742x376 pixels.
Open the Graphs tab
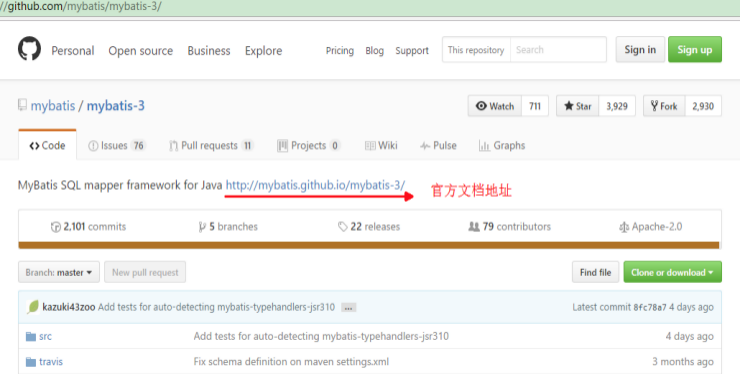pyautogui.click(x=502, y=146)
